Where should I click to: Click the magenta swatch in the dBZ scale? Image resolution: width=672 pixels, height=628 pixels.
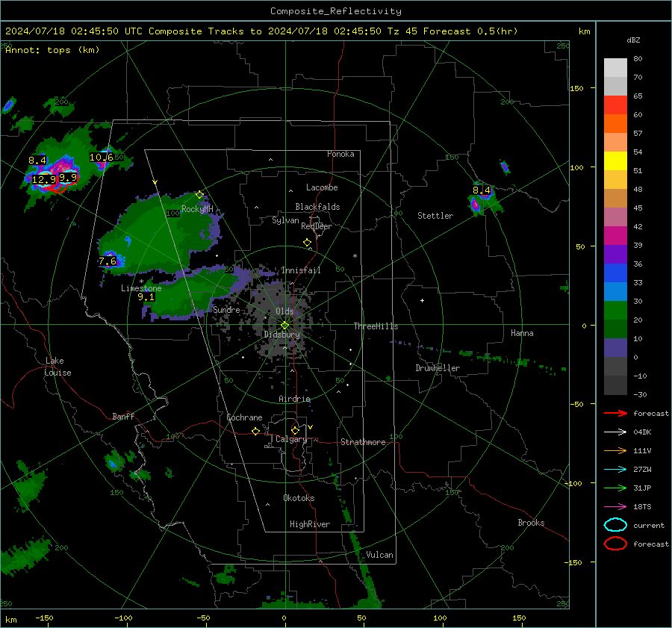pos(615,236)
